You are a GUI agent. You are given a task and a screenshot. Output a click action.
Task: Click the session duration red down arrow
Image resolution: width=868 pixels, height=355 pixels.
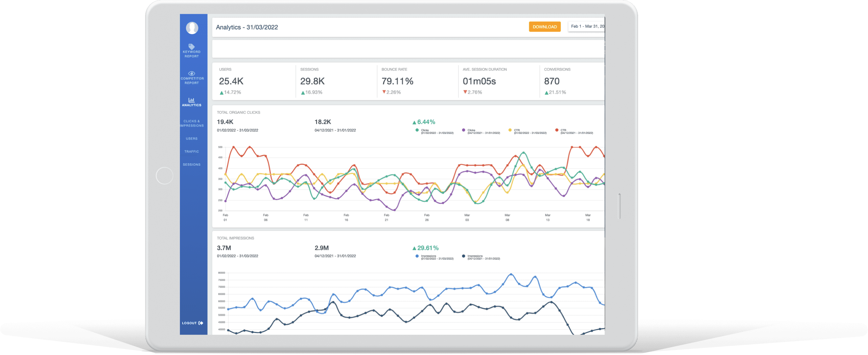pos(465,92)
